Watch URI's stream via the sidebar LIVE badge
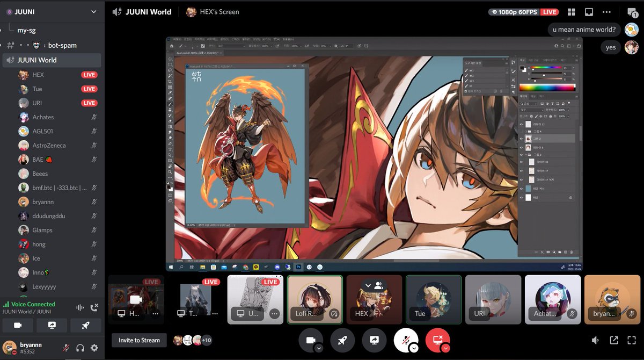This screenshot has width=644, height=360. [x=89, y=103]
